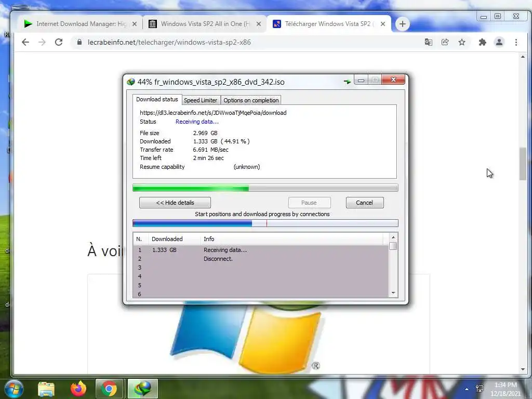Click browser page scroll up arrow
532x399 pixels.
pos(523,57)
